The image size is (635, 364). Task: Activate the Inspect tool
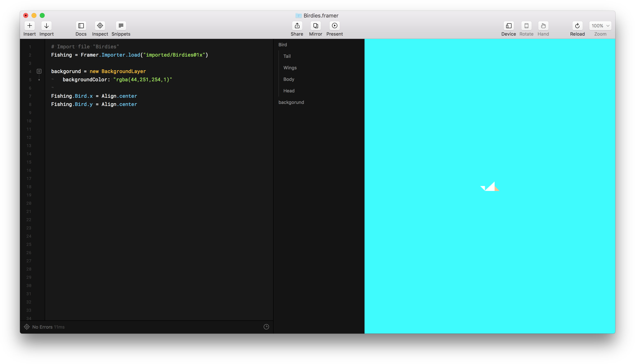[x=100, y=26]
